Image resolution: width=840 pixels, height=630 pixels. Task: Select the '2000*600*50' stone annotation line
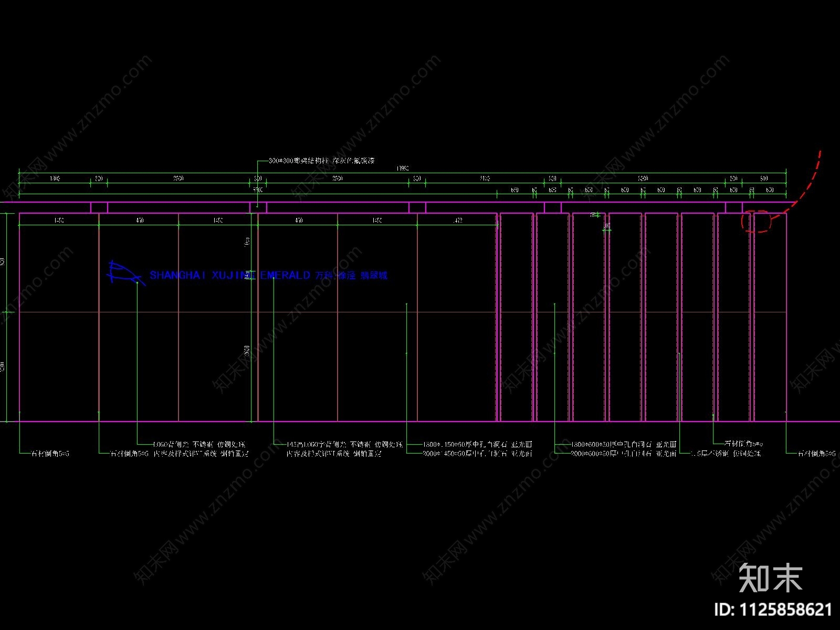624,453
